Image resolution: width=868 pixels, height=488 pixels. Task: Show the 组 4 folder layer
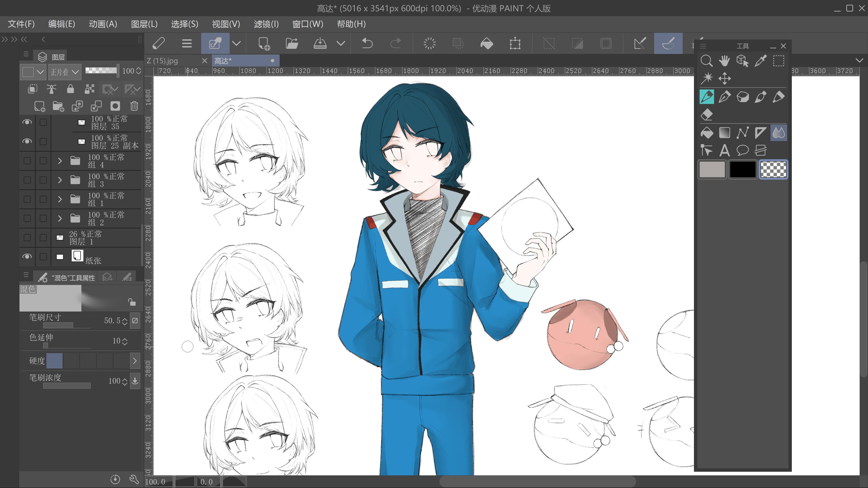(27, 161)
